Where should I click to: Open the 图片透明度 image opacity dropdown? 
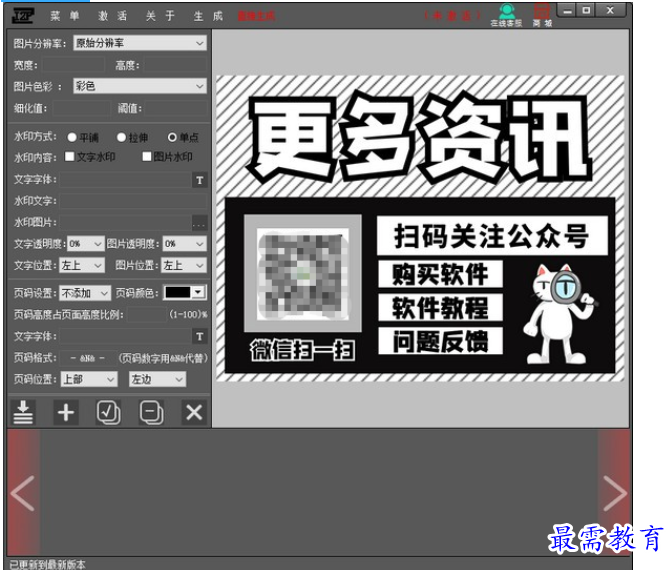[x=185, y=244]
